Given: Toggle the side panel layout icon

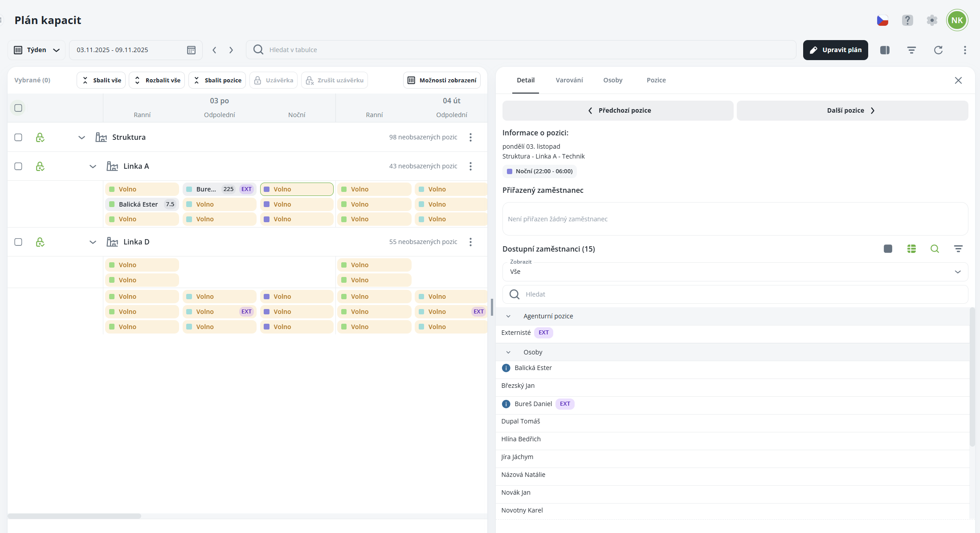Looking at the screenshot, I should point(885,50).
